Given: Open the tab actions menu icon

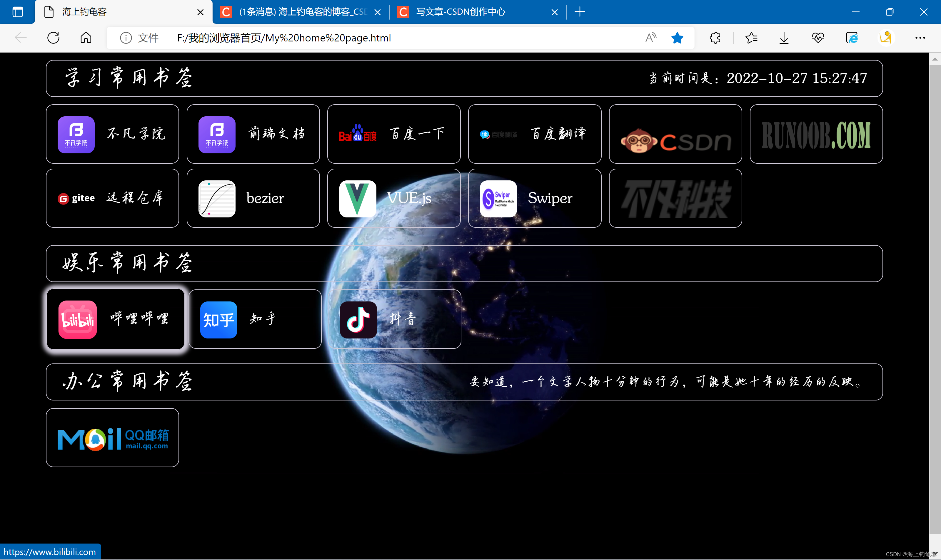Looking at the screenshot, I should click(17, 12).
